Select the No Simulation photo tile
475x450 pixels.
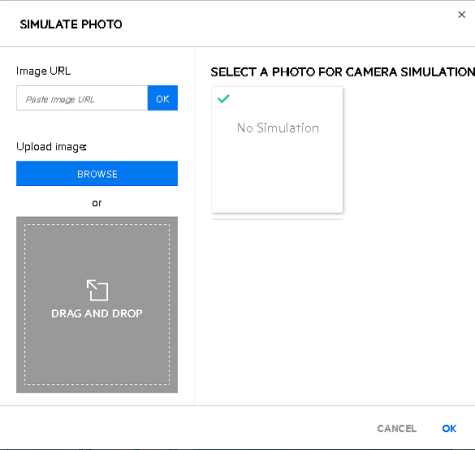click(x=277, y=150)
